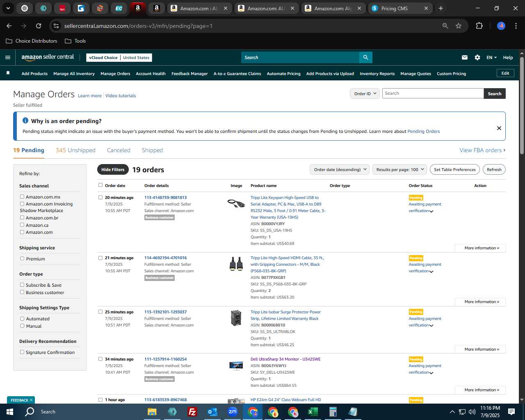
Task: Open the Windows Start menu
Action: point(10,412)
